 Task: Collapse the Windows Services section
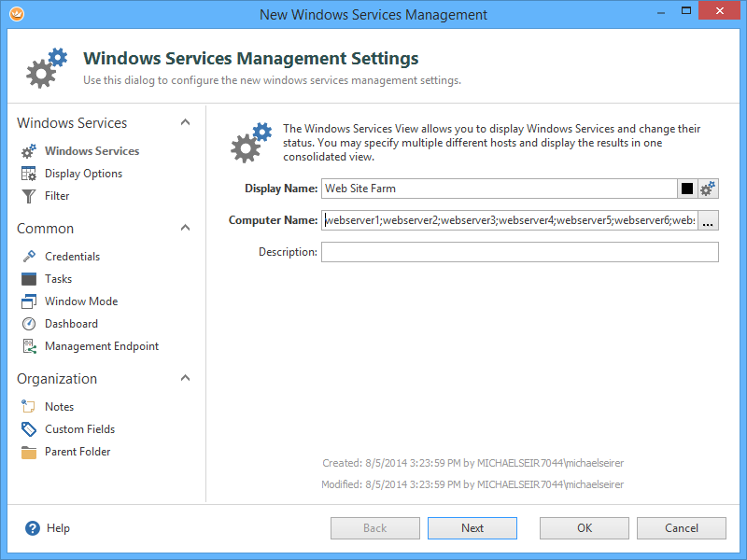click(185, 122)
